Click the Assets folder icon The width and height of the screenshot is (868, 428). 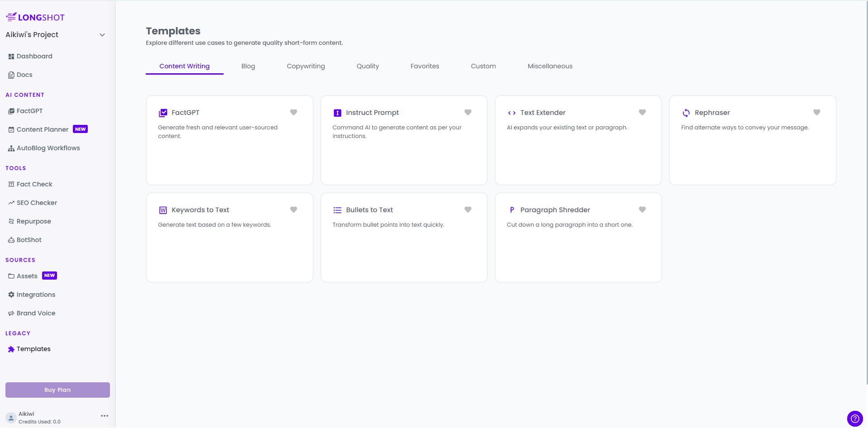(x=11, y=276)
